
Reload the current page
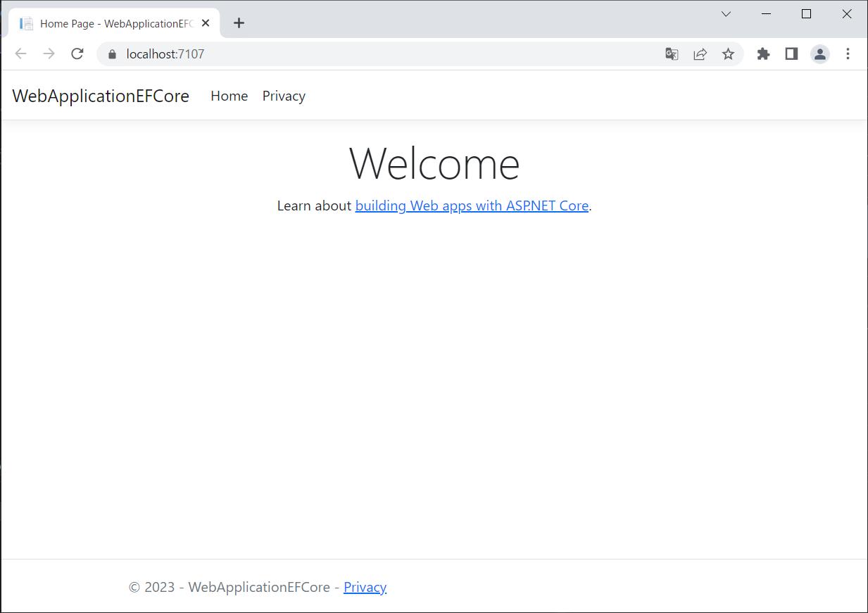click(x=77, y=54)
